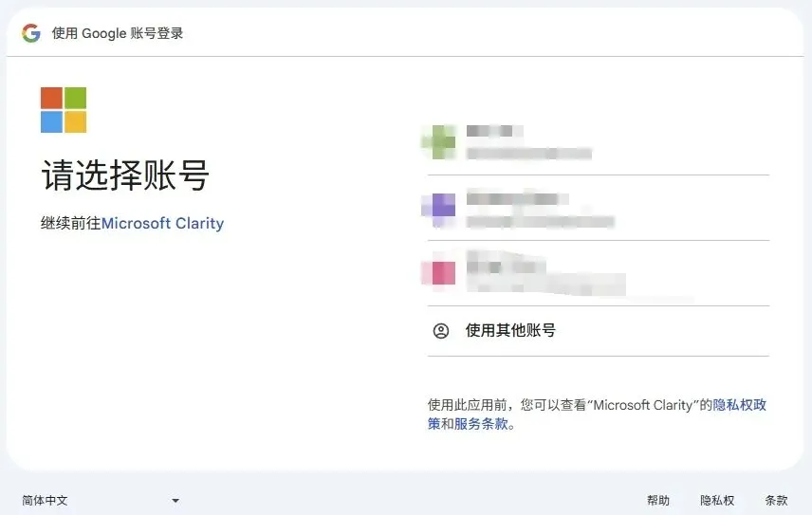Click the 请选择账号 heading
Image resolution: width=812 pixels, height=515 pixels.
(125, 175)
